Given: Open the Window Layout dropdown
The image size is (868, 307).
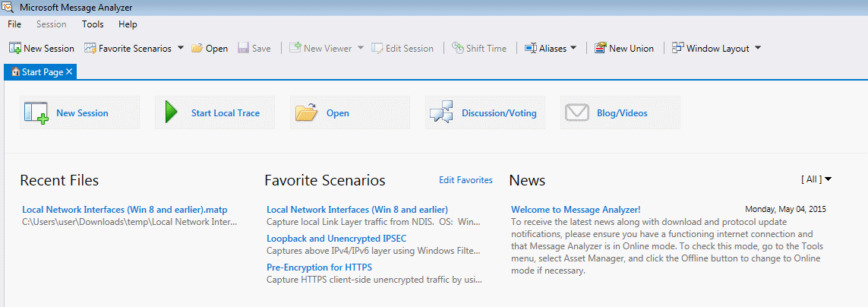Looking at the screenshot, I should click(x=757, y=48).
